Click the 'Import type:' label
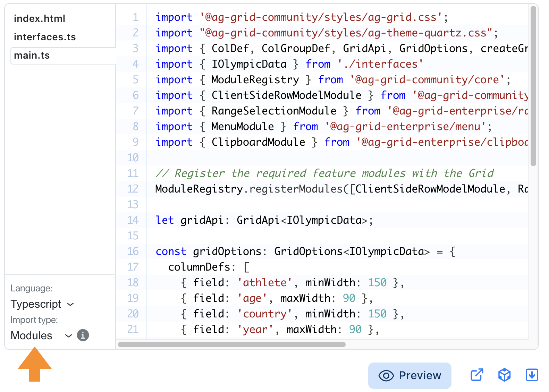The image size is (549, 392). click(34, 320)
